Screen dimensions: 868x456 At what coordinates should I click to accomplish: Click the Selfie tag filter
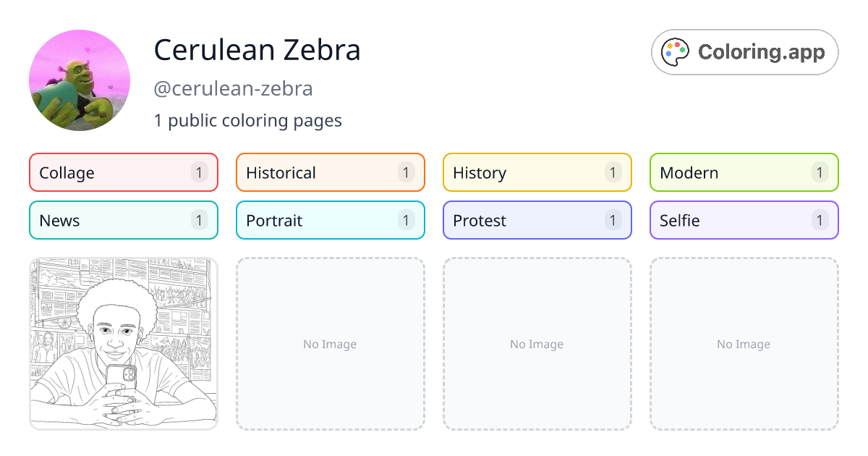click(744, 220)
